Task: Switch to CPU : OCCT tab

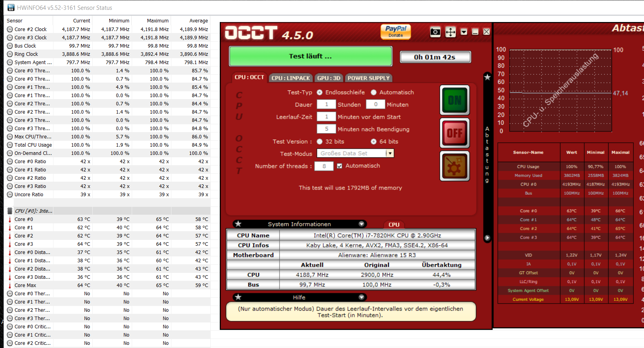Action: (249, 77)
